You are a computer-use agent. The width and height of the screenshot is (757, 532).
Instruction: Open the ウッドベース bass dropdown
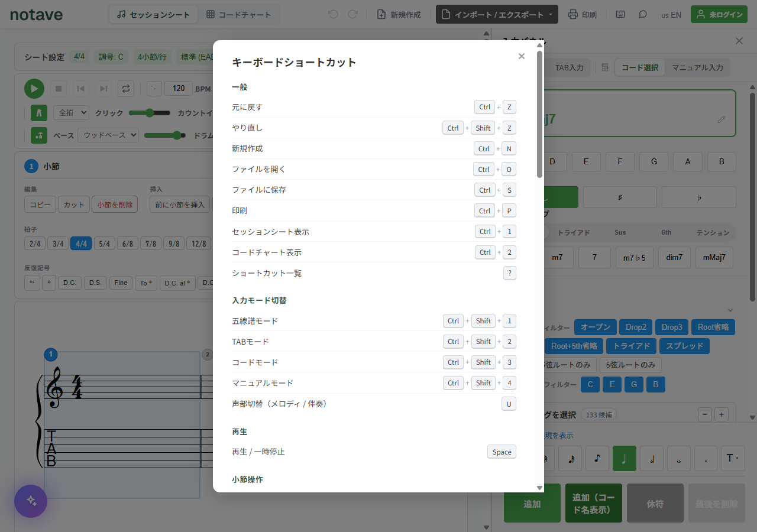pos(108,135)
